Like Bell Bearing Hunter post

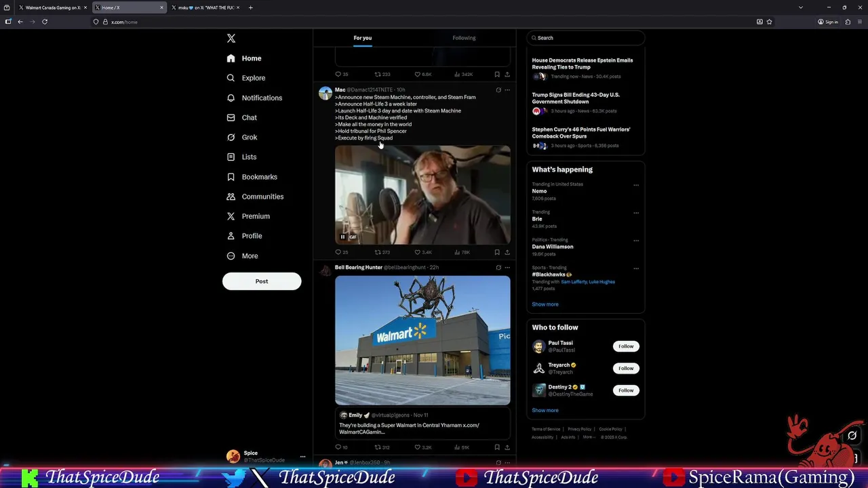coord(422,447)
